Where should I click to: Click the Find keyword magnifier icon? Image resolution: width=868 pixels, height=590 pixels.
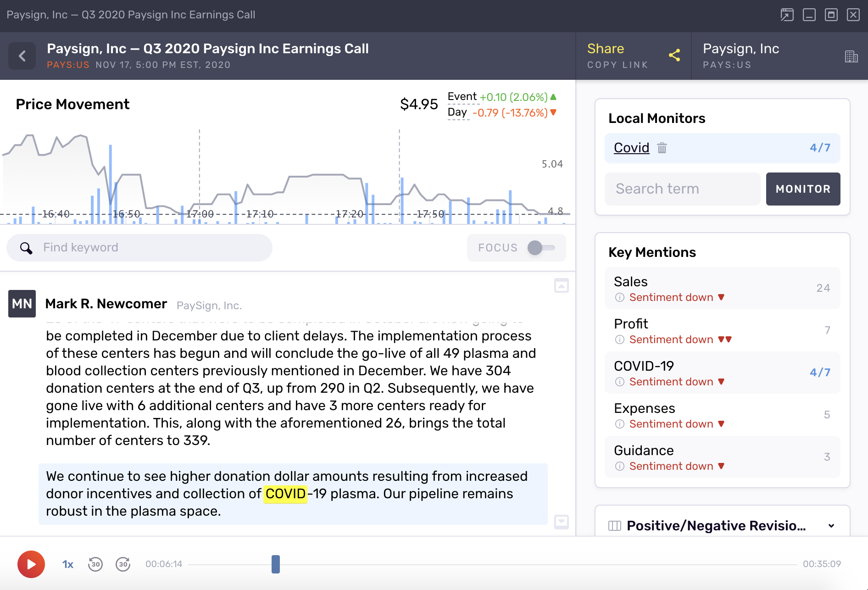26,248
